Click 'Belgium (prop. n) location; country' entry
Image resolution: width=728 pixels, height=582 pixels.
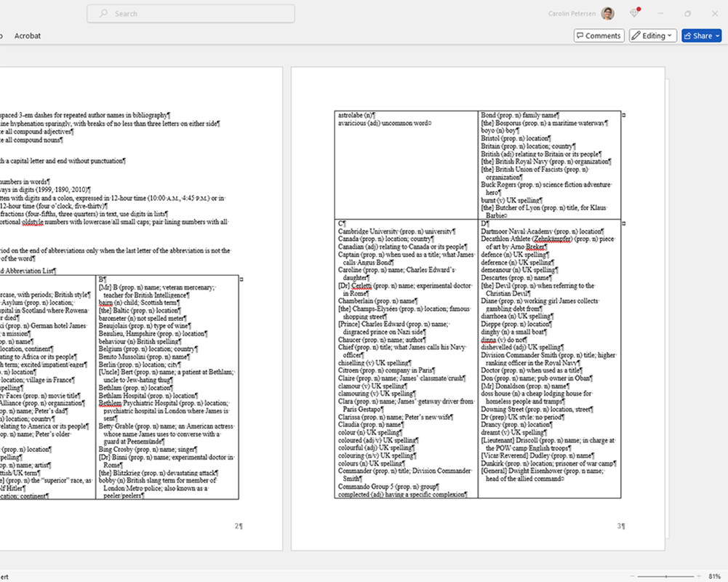click(148, 348)
